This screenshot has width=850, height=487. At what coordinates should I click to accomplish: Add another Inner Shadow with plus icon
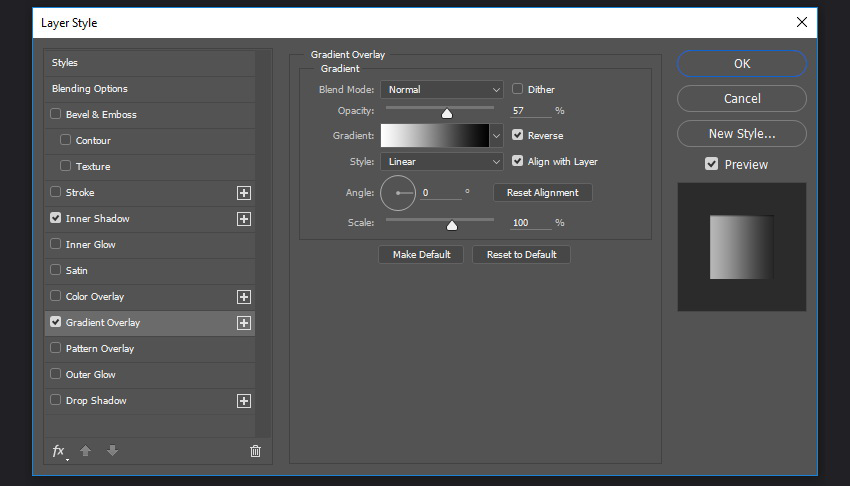(244, 219)
